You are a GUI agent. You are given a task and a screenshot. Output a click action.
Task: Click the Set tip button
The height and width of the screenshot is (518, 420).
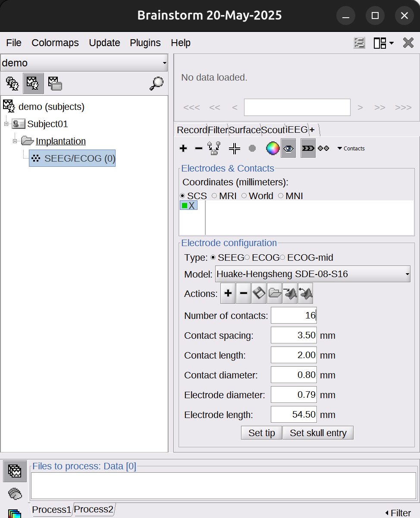[x=261, y=433]
